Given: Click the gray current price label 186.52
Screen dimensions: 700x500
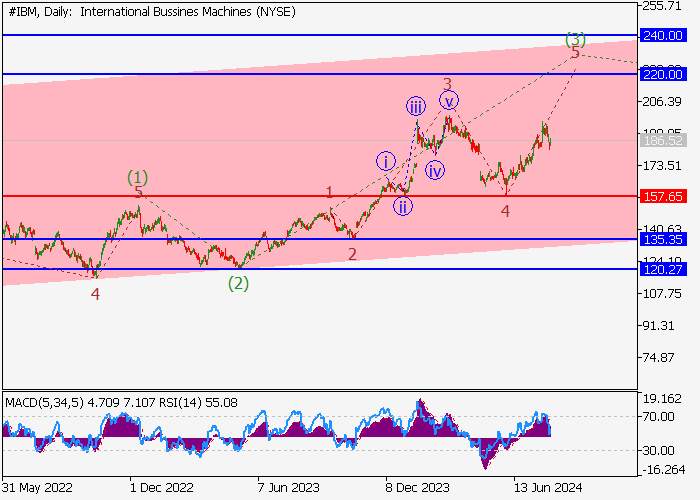Looking at the screenshot, I should (x=663, y=141).
